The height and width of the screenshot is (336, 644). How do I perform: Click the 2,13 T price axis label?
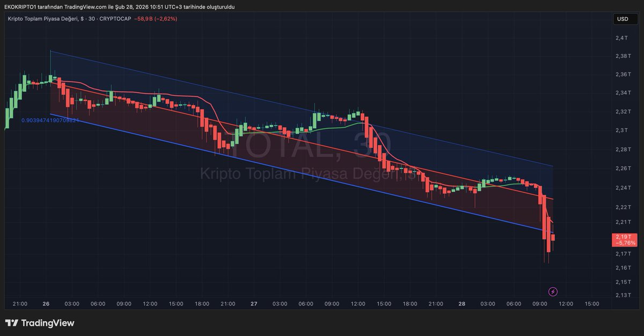[623, 295]
